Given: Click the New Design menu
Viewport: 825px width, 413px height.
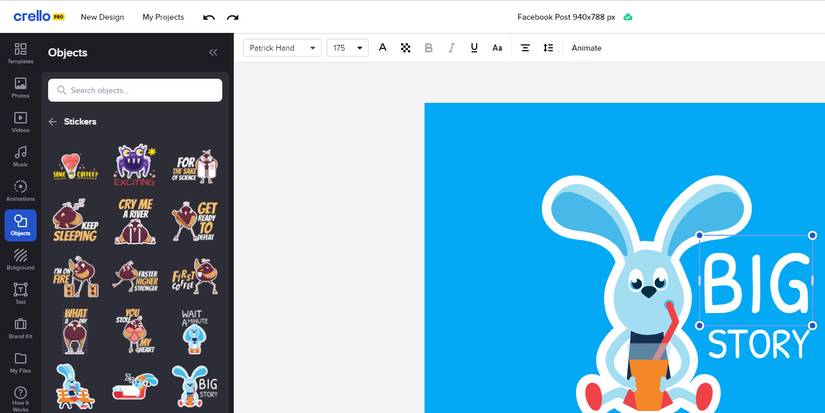Looking at the screenshot, I should (x=102, y=17).
